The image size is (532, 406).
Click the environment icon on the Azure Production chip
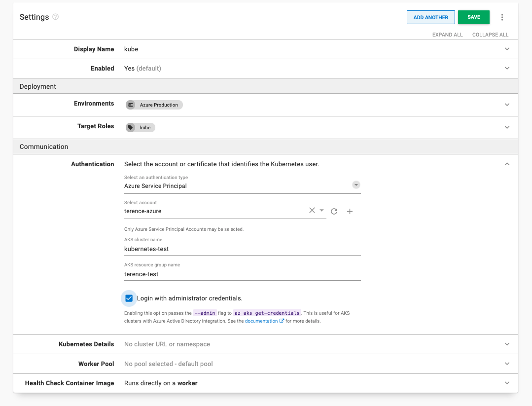(130, 105)
